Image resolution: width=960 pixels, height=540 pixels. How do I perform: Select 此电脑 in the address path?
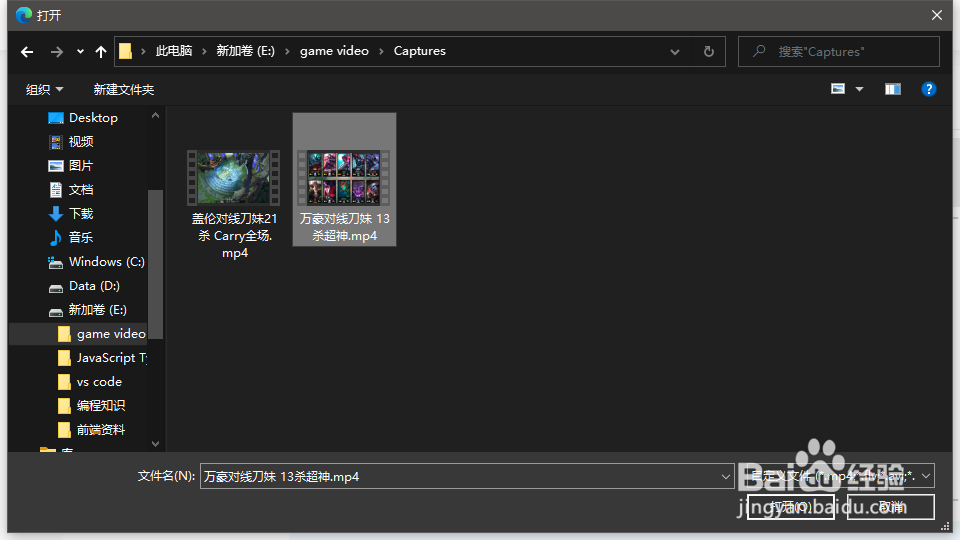(174, 51)
